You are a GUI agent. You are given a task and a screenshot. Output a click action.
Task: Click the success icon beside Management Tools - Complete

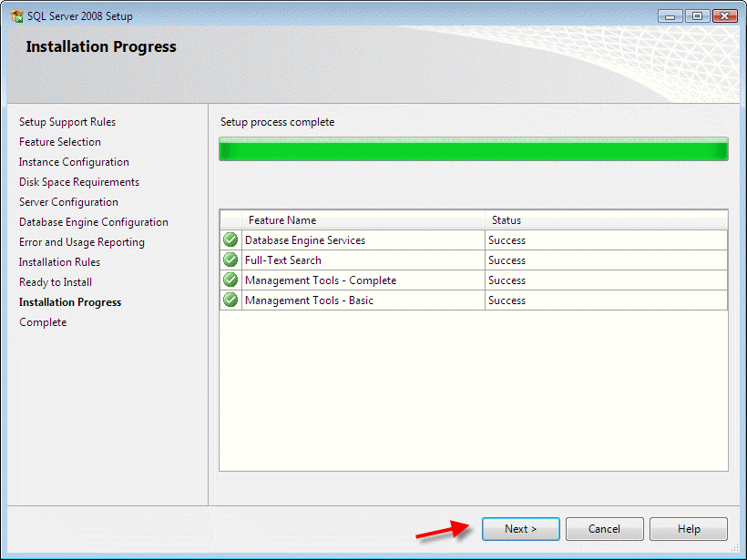tap(230, 280)
